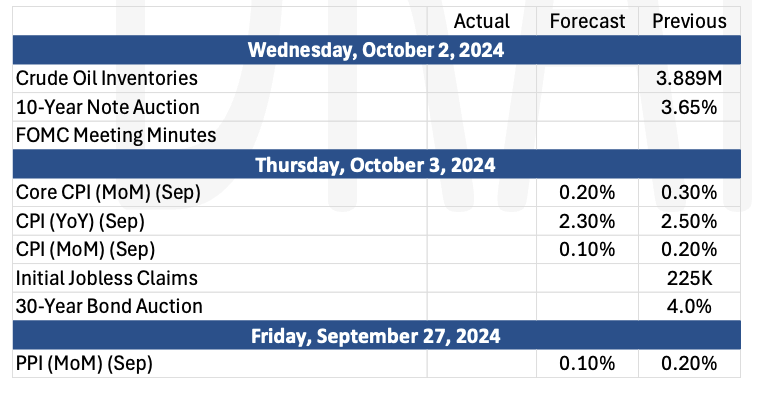Select the Initial Jobless Claims label
The image size is (758, 394).
pos(107,278)
